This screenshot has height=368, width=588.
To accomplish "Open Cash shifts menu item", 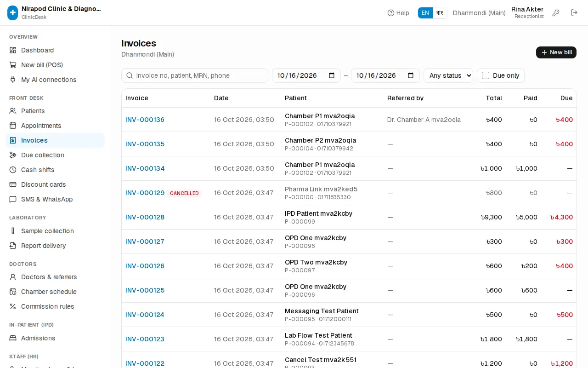I will pyautogui.click(x=55, y=170).
